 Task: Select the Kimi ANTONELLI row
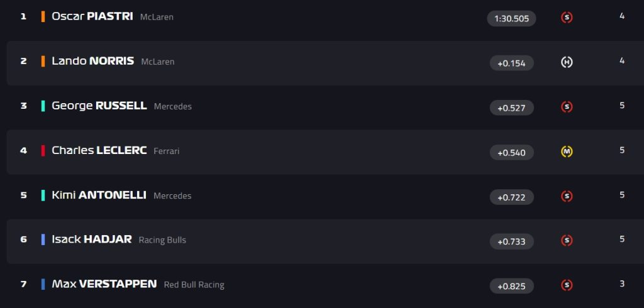click(325, 195)
